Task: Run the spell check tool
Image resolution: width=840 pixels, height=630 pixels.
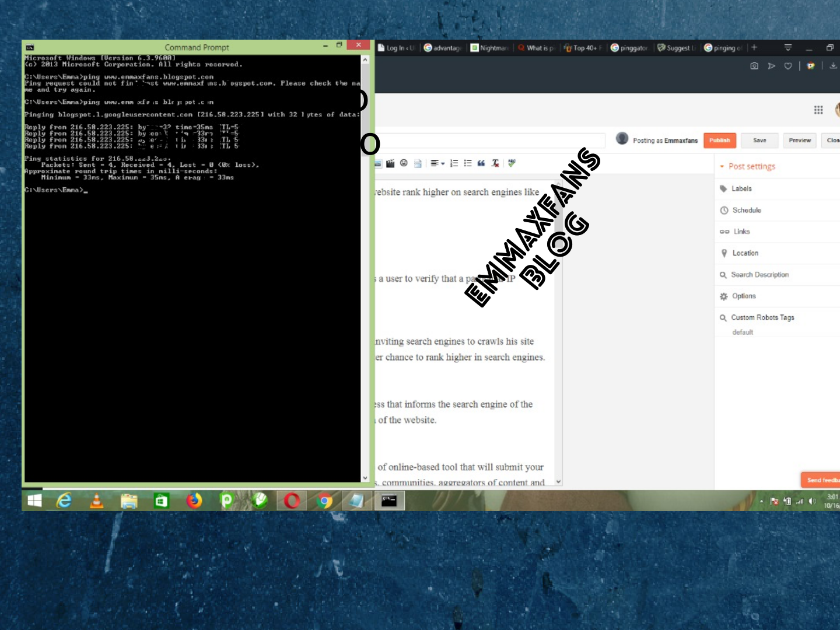Action: pos(512,163)
